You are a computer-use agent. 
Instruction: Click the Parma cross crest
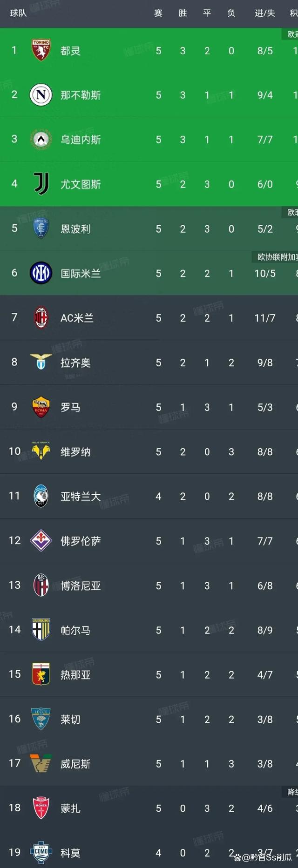coord(41,630)
